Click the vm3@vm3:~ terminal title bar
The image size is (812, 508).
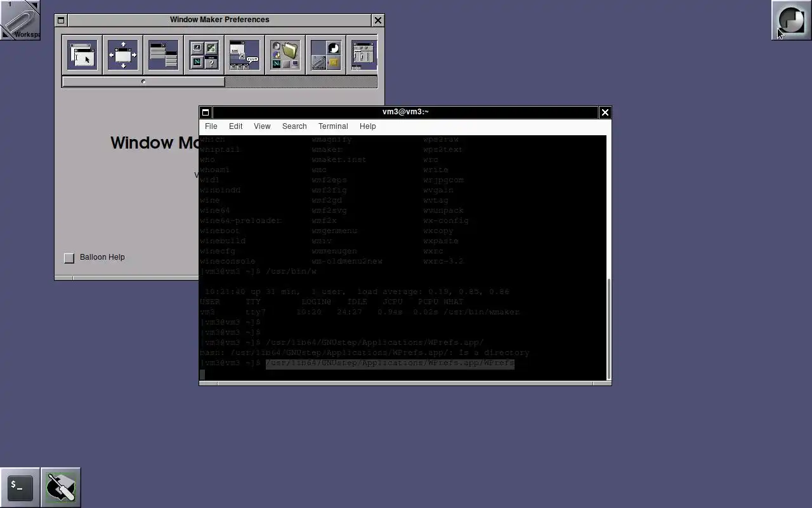(405, 112)
